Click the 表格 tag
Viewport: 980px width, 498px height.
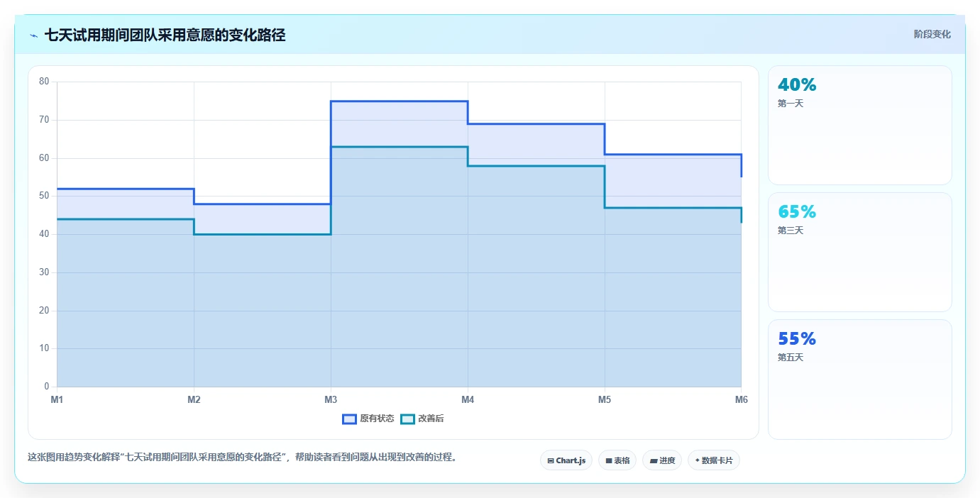tap(617, 460)
